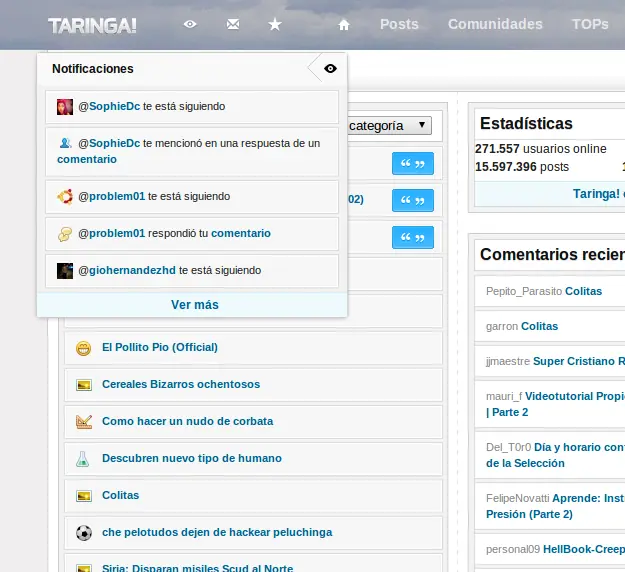Open post 'Descubren nuevo tipo de humano'
The image size is (625, 572).
tap(192, 459)
